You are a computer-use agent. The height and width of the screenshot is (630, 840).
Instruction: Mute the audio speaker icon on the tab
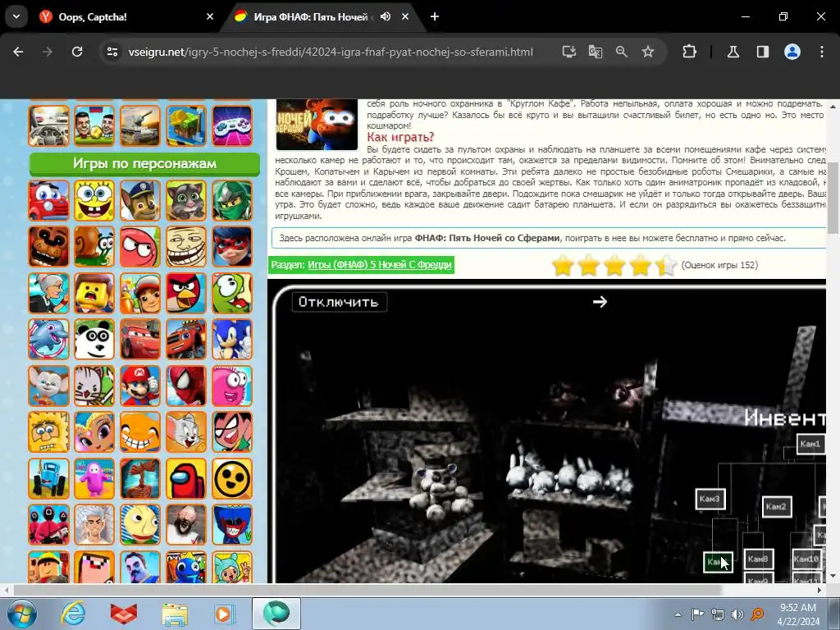point(386,16)
